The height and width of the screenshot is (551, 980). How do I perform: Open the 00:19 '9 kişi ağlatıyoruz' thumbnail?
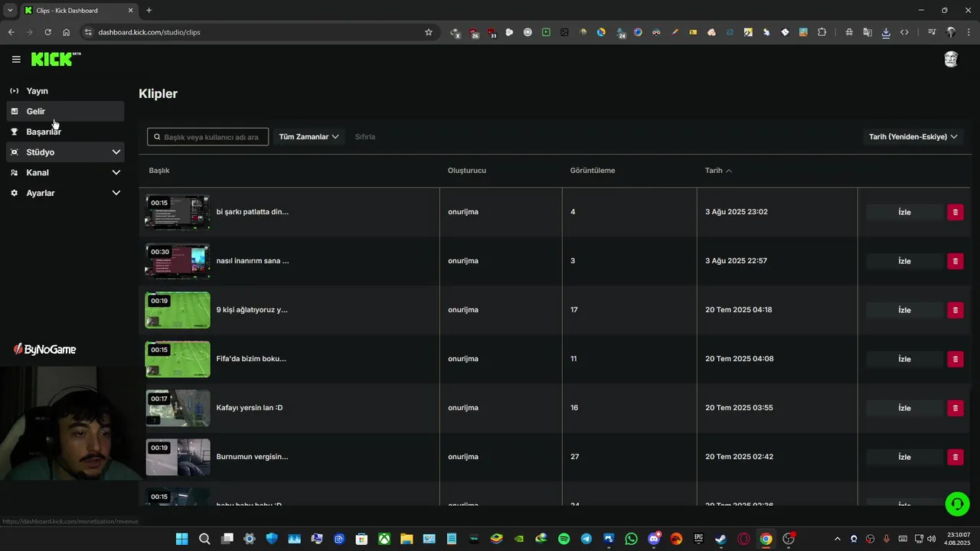(x=178, y=310)
